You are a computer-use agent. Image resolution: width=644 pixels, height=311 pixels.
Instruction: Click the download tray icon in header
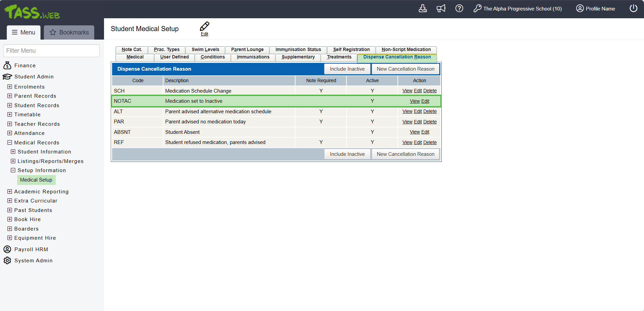(422, 8)
